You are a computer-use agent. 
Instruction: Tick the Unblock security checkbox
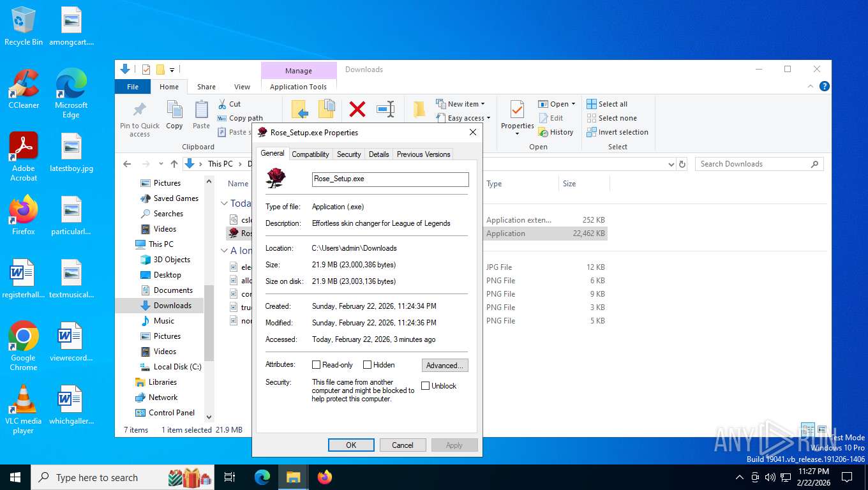[x=425, y=386]
